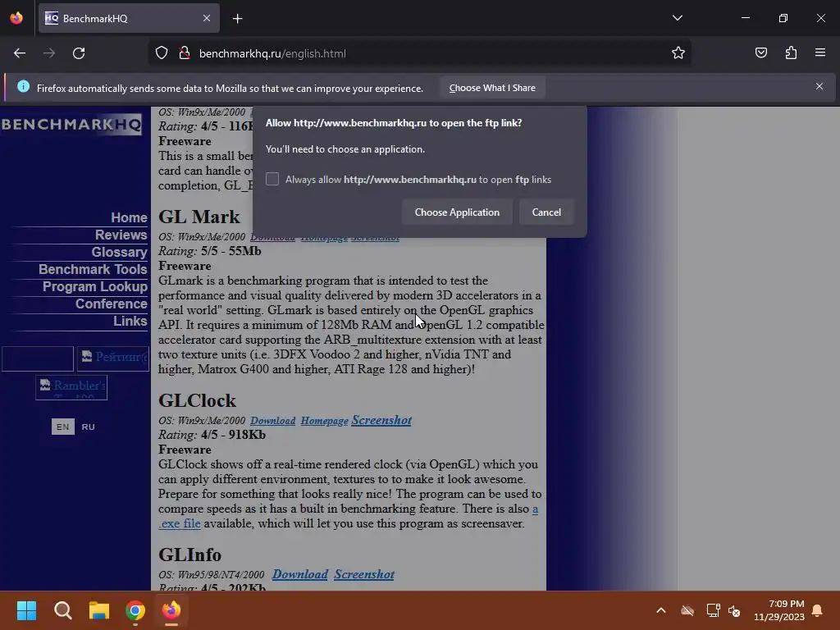Open the Windows Start menu
This screenshot has width=840, height=630.
click(26, 610)
